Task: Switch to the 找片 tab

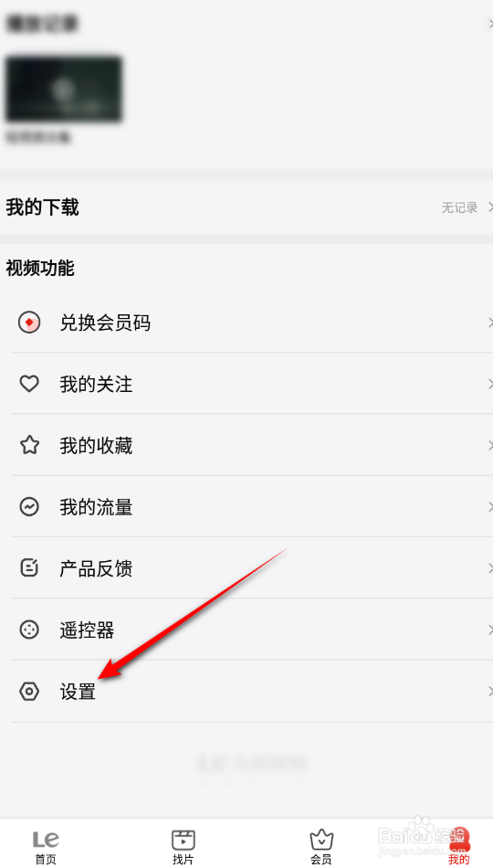Action: tap(184, 847)
